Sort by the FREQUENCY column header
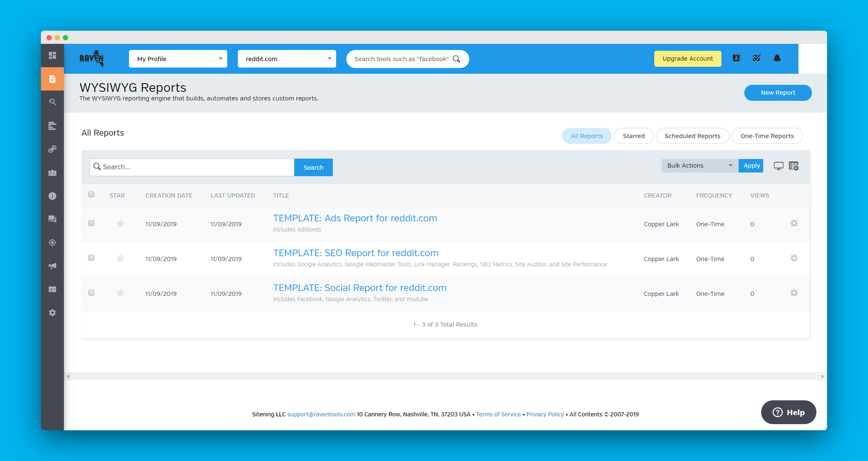 tap(714, 195)
